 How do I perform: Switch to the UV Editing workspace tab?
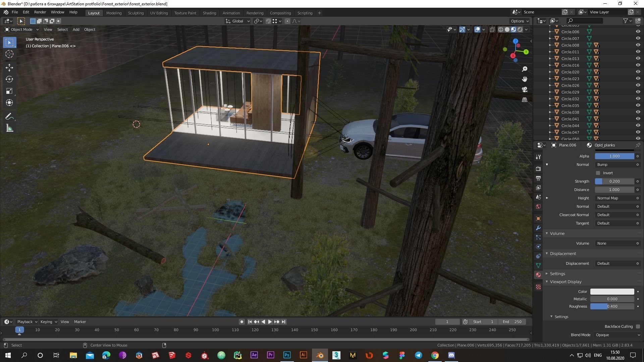(x=159, y=13)
